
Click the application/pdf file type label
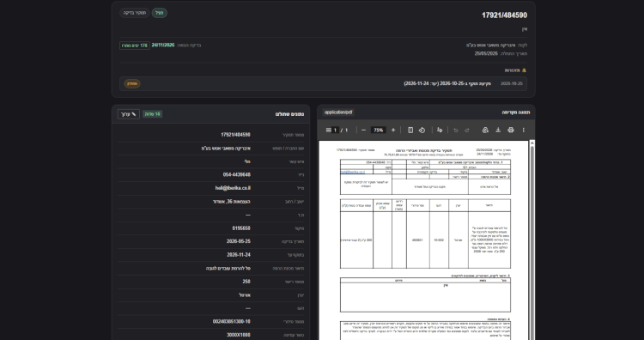click(x=338, y=112)
